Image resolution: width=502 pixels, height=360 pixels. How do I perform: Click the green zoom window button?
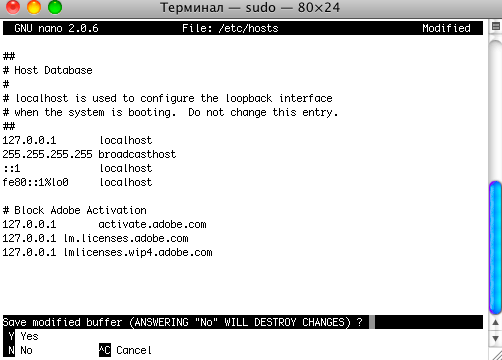click(55, 7)
